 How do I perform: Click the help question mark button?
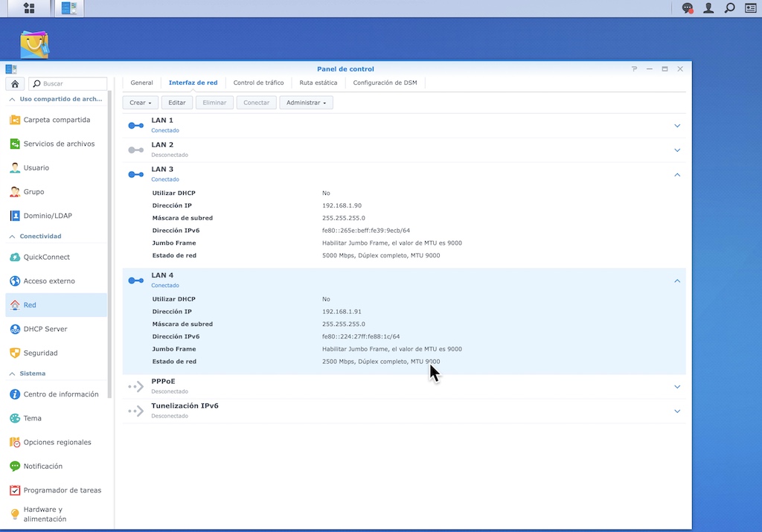pos(634,69)
